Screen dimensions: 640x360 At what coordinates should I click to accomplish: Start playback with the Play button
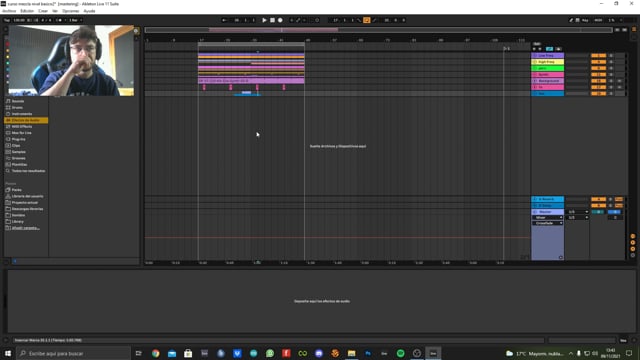[264, 20]
